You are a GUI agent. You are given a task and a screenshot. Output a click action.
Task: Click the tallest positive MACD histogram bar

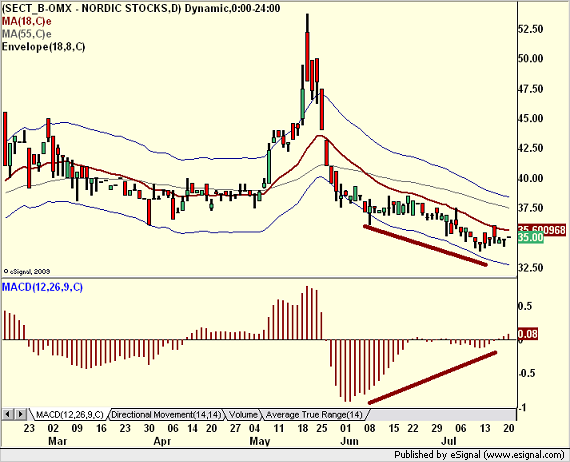tap(307, 313)
